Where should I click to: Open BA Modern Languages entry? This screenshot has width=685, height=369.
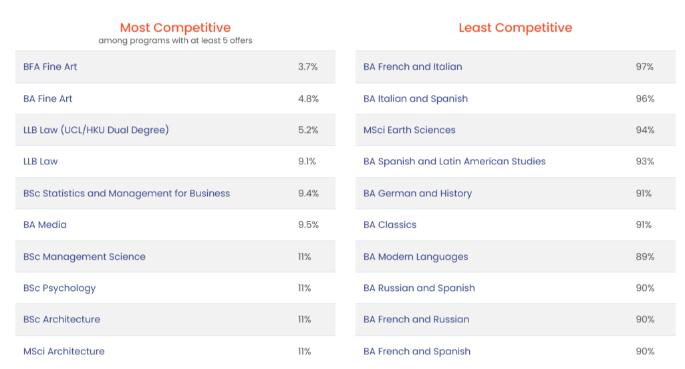[x=416, y=257]
